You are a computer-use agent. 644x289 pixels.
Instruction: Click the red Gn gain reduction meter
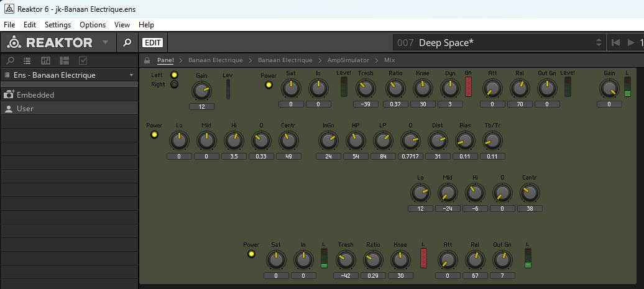tap(468, 86)
